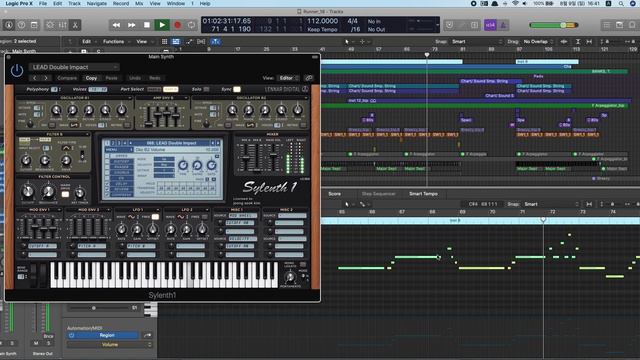Click the horizontal auto zoom icon
The width and height of the screenshot is (640, 360).
click(x=589, y=41)
